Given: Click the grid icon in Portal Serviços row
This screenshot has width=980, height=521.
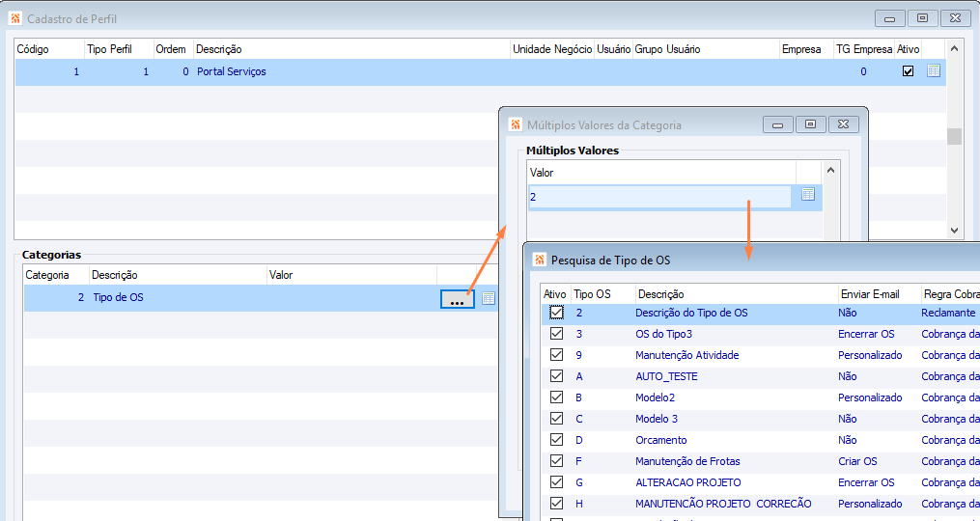Looking at the screenshot, I should click(x=933, y=71).
